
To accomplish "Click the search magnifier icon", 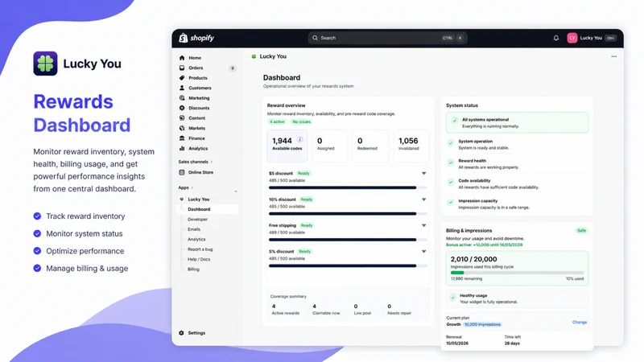I will (315, 38).
